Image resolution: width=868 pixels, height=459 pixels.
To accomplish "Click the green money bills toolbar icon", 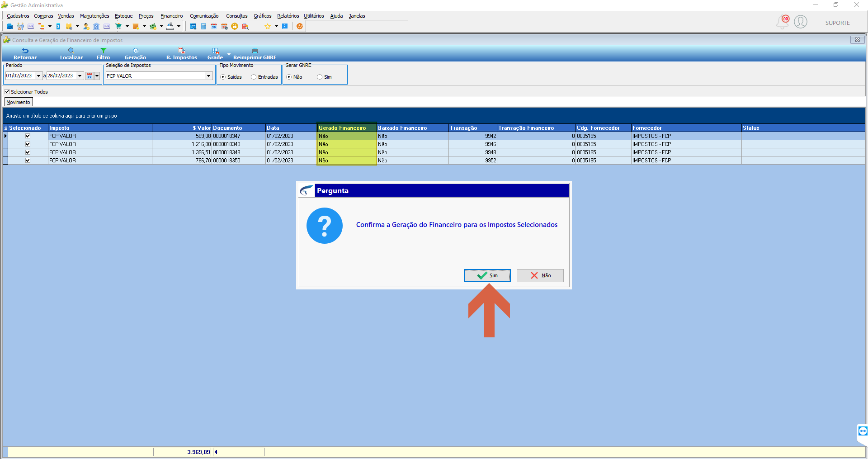I will (153, 27).
